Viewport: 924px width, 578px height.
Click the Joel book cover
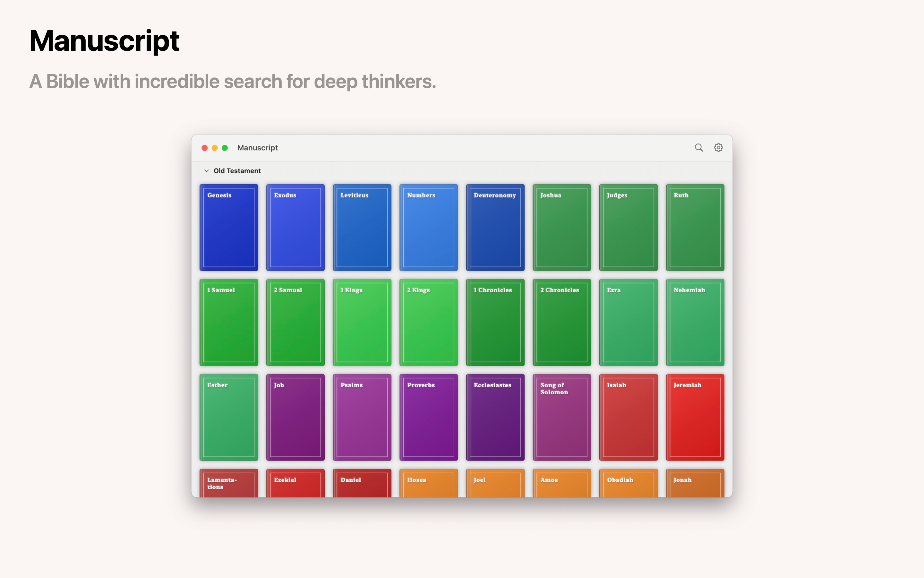pyautogui.click(x=495, y=483)
